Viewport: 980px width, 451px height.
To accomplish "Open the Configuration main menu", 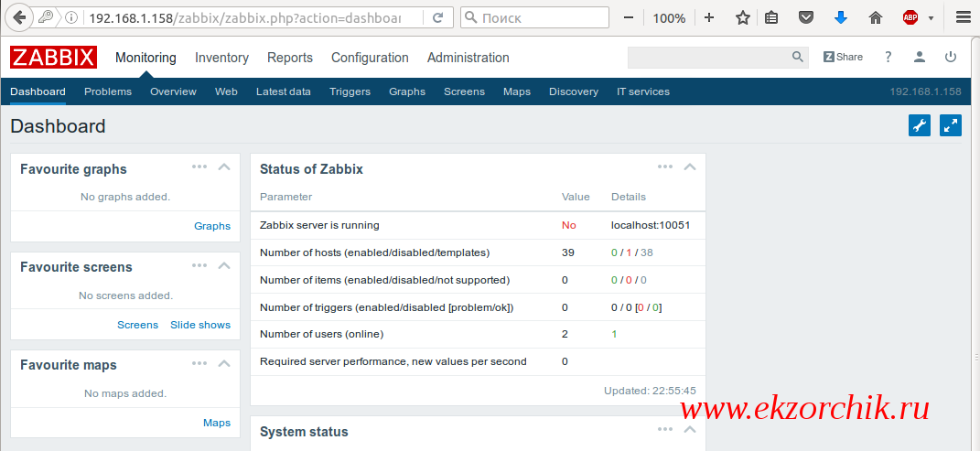I will [370, 58].
